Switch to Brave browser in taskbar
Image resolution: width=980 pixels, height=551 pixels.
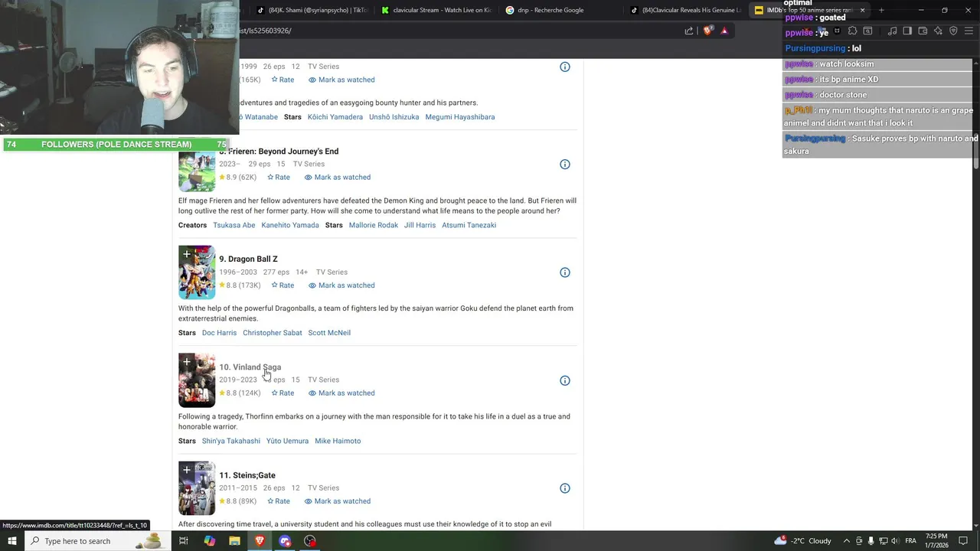coord(260,541)
